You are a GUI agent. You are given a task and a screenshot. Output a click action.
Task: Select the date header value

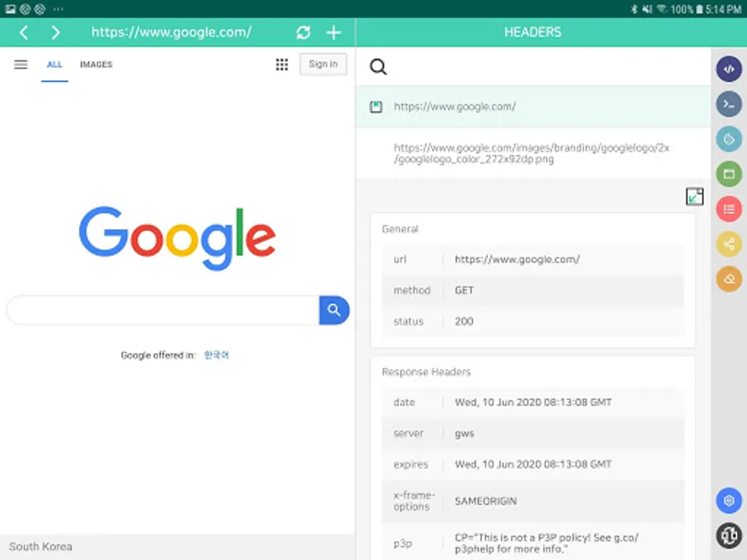(x=533, y=402)
